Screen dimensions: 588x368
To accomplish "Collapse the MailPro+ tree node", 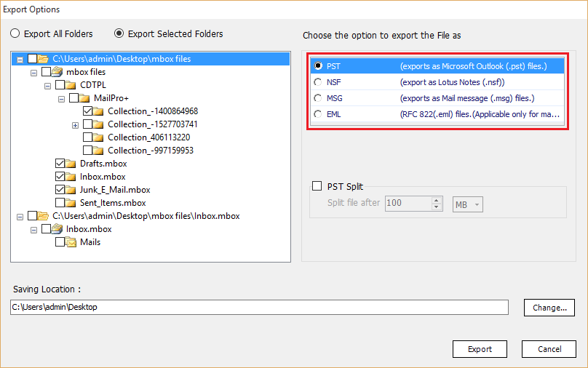I will pyautogui.click(x=61, y=98).
